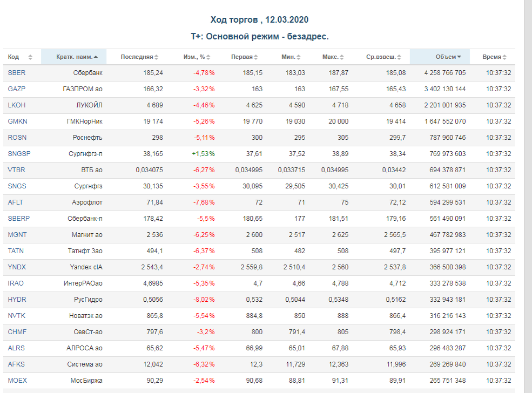Open AFLT ticker link
Viewport: 532px width, 393px height.
tap(16, 202)
